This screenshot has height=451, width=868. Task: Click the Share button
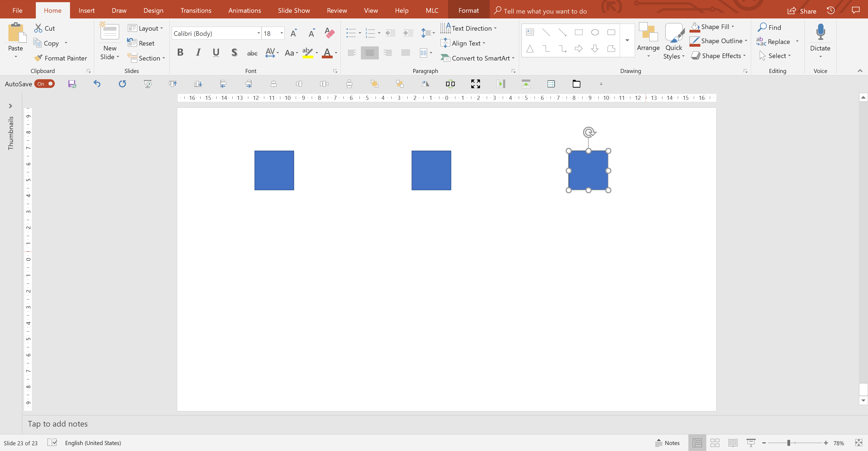pos(802,11)
